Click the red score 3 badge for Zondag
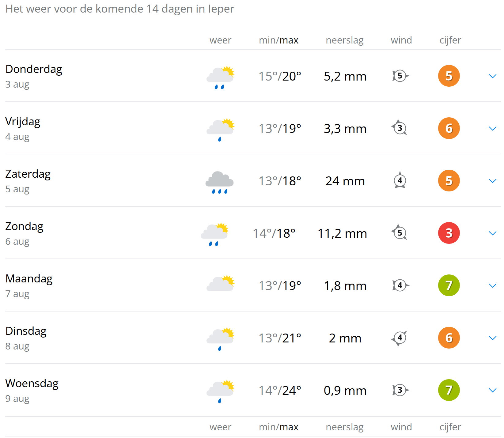The width and height of the screenshot is (504, 438). (x=449, y=233)
